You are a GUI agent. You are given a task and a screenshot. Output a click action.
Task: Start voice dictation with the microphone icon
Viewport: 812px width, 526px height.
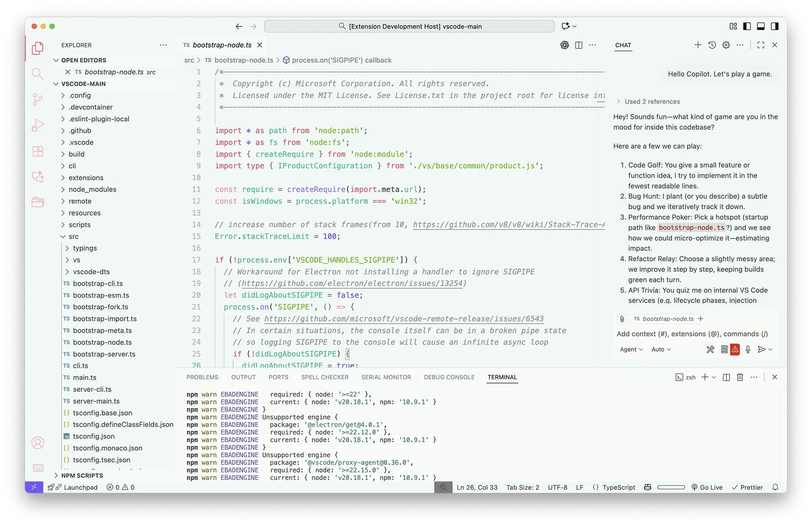(x=748, y=349)
